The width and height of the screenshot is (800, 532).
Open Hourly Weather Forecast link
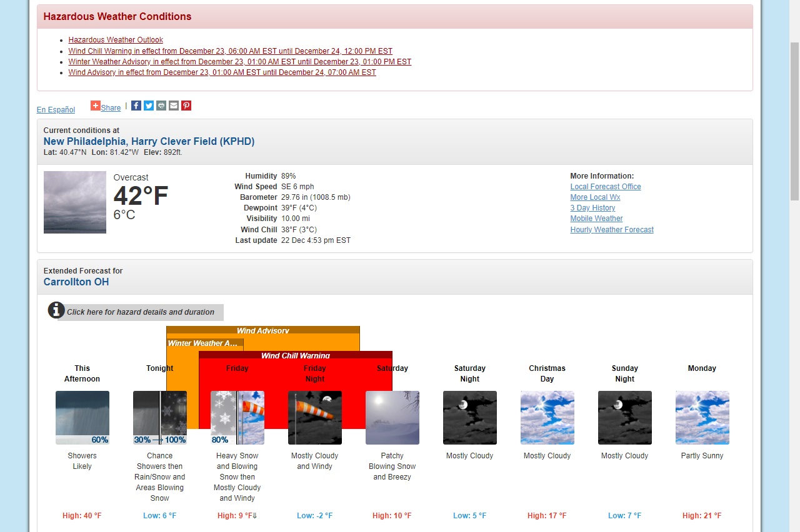612,230
